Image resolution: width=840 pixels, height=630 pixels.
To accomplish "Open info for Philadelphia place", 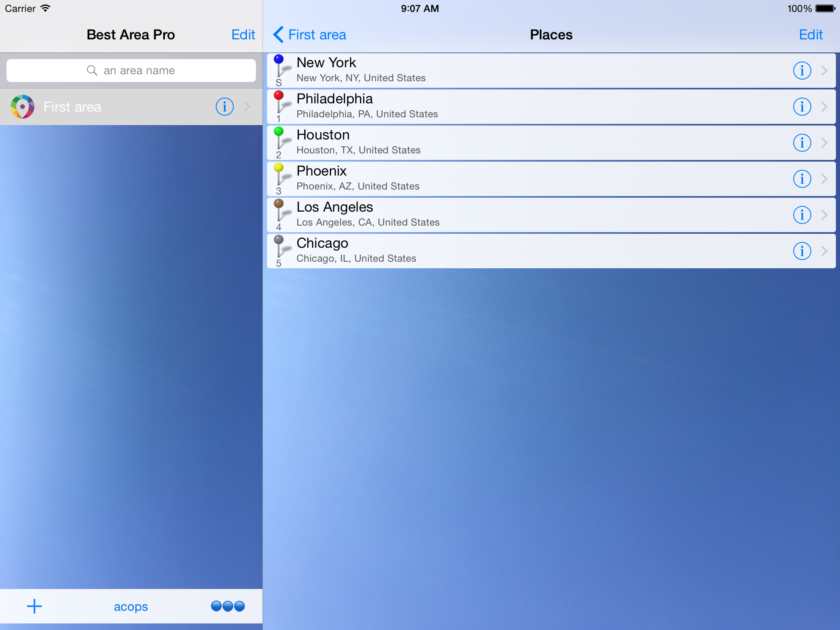I will tap(802, 107).
